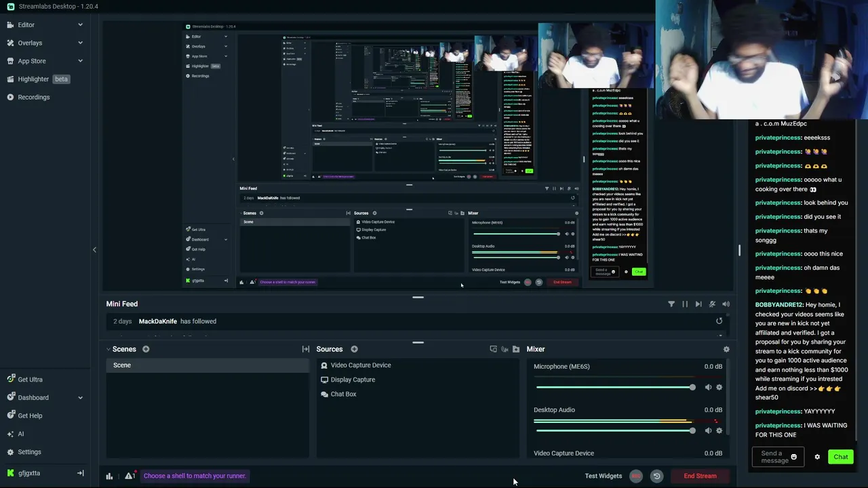This screenshot has height=488, width=868.
Task: Click the BOBBYANDRE12 username in chat
Action: 779,305
